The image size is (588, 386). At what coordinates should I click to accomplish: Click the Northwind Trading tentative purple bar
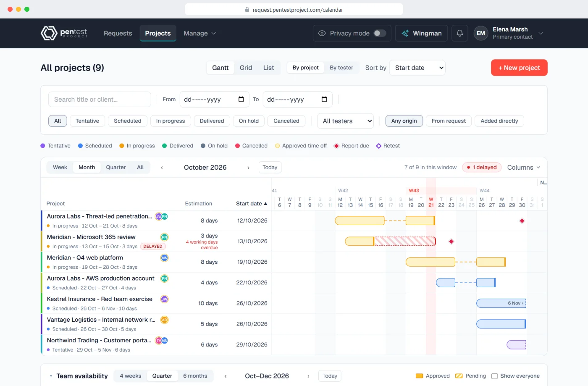(x=516, y=345)
